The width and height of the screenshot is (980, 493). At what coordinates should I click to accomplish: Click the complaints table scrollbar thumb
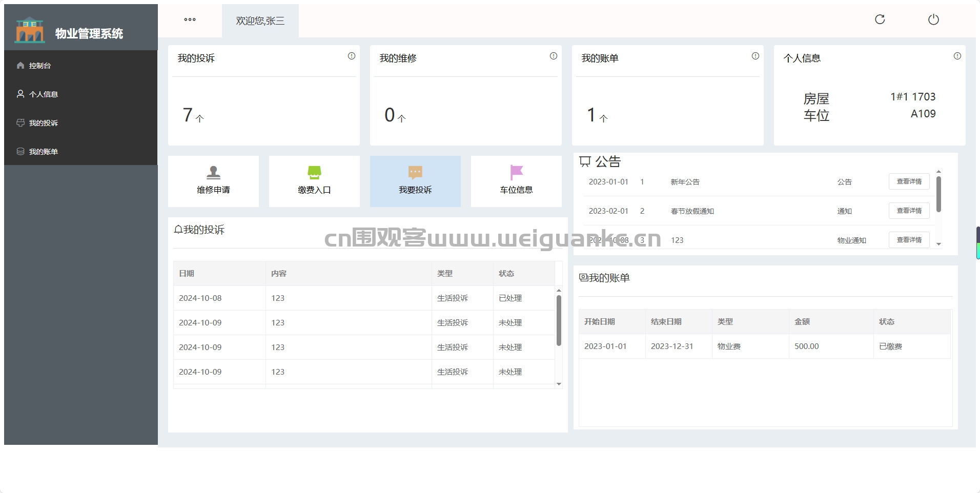click(559, 320)
